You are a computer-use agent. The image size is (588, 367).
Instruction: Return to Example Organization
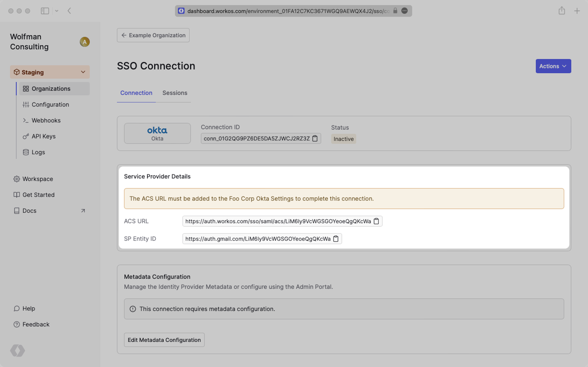[x=153, y=35]
